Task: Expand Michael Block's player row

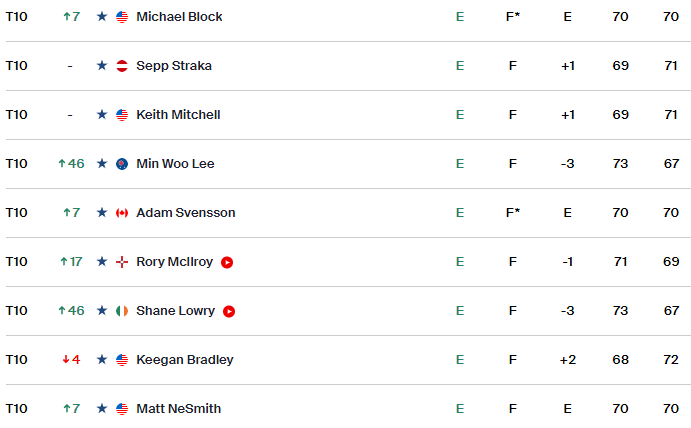Action: (x=348, y=17)
